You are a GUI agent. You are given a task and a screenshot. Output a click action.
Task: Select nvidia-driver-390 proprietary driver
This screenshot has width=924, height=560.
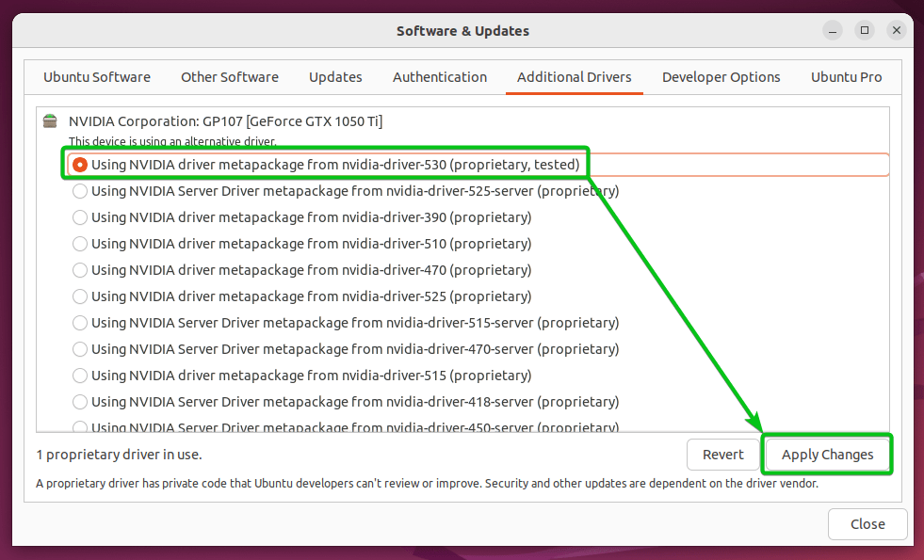(x=79, y=217)
